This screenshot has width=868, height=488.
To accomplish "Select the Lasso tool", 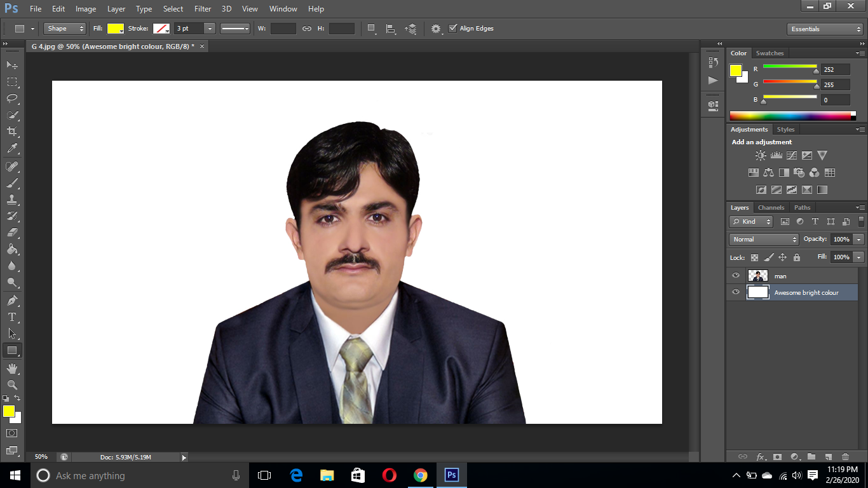I will click(11, 98).
